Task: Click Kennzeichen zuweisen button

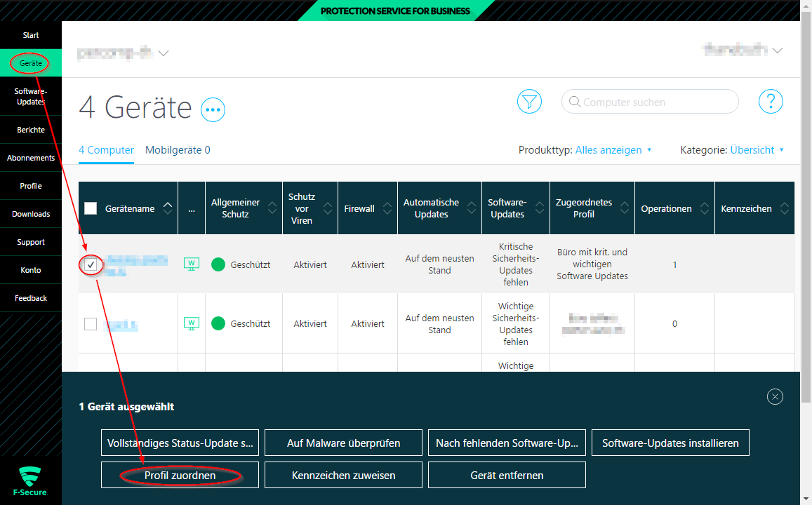Action: (343, 475)
